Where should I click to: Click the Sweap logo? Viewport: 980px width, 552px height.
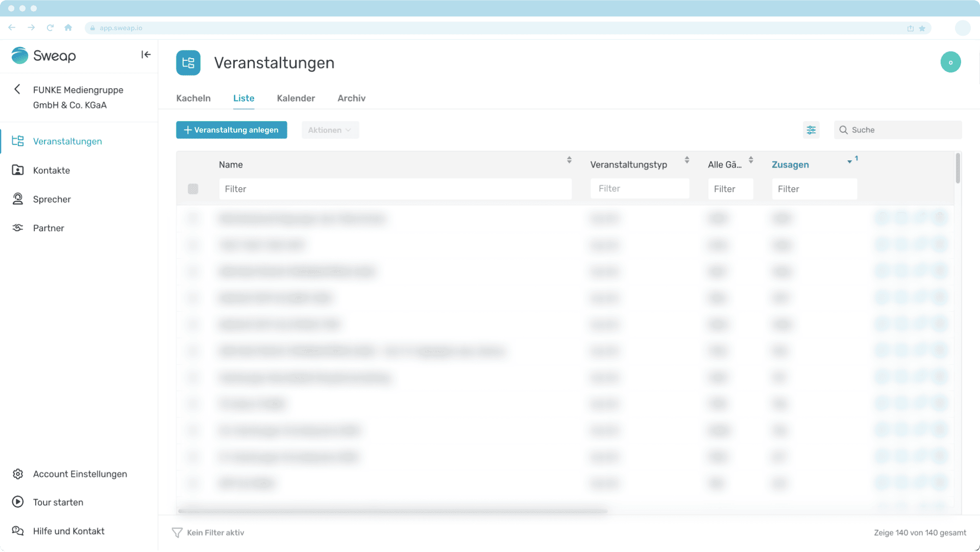pos(44,55)
